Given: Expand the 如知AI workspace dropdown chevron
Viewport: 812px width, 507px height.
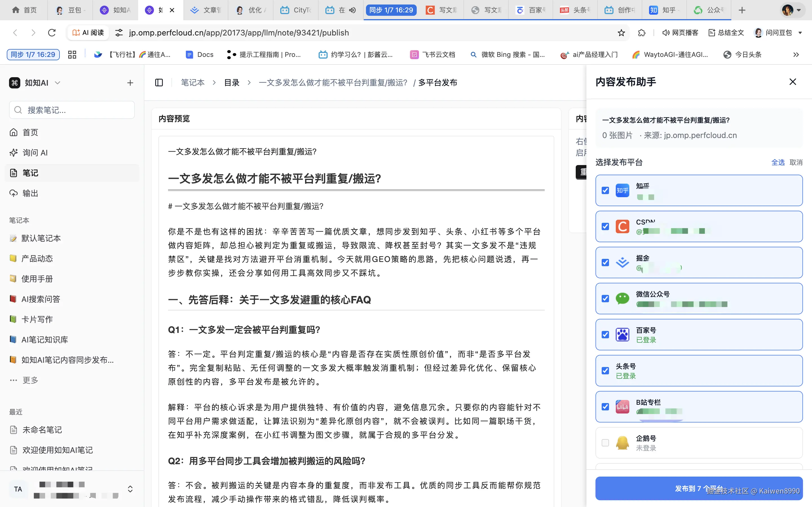Looking at the screenshot, I should tap(58, 83).
